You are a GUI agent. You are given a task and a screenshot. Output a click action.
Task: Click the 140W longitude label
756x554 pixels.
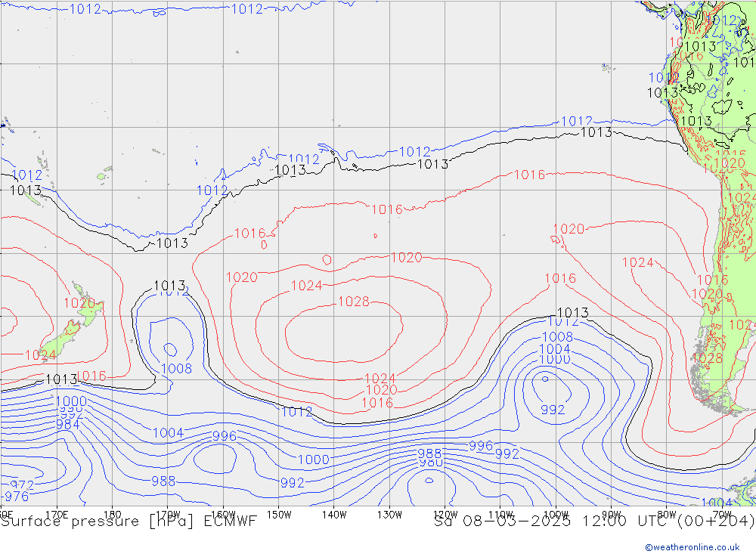(x=334, y=515)
